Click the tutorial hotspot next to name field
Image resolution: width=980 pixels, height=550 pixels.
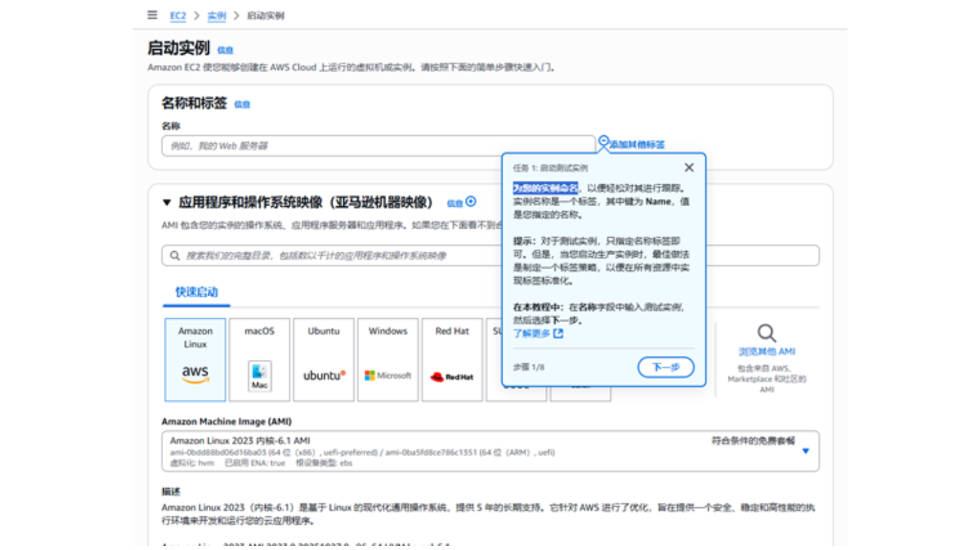click(603, 141)
